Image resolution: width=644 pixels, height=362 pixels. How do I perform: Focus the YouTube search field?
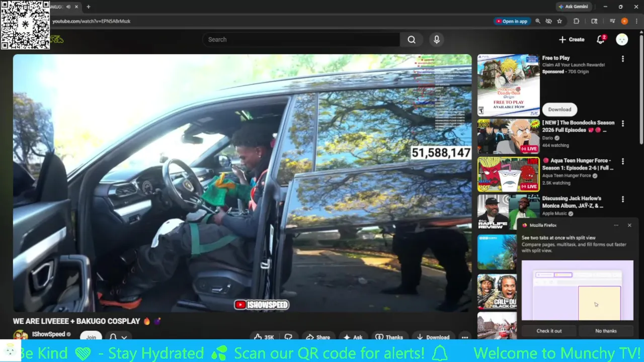301,40
